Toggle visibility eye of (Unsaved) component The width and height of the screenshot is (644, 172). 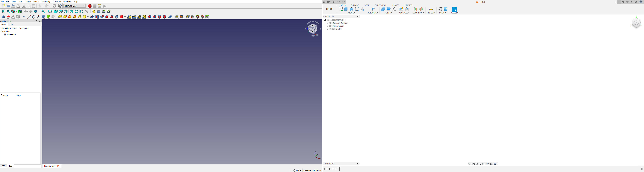click(328, 20)
